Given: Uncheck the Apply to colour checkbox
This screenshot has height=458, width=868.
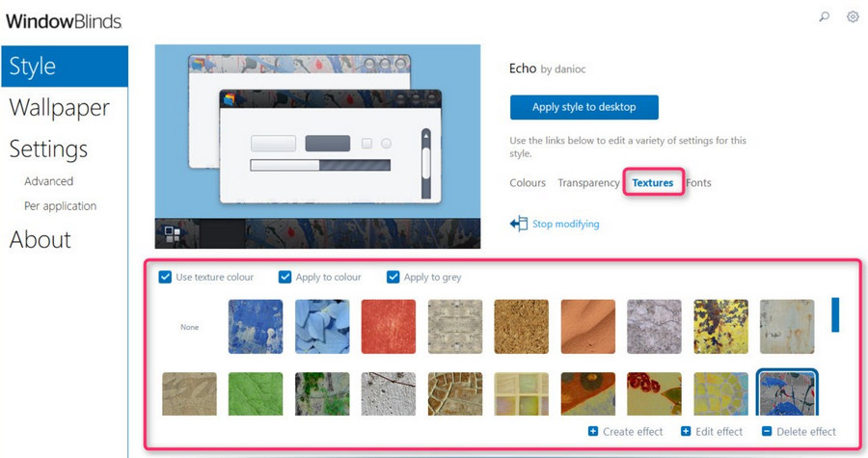Looking at the screenshot, I should click(285, 277).
